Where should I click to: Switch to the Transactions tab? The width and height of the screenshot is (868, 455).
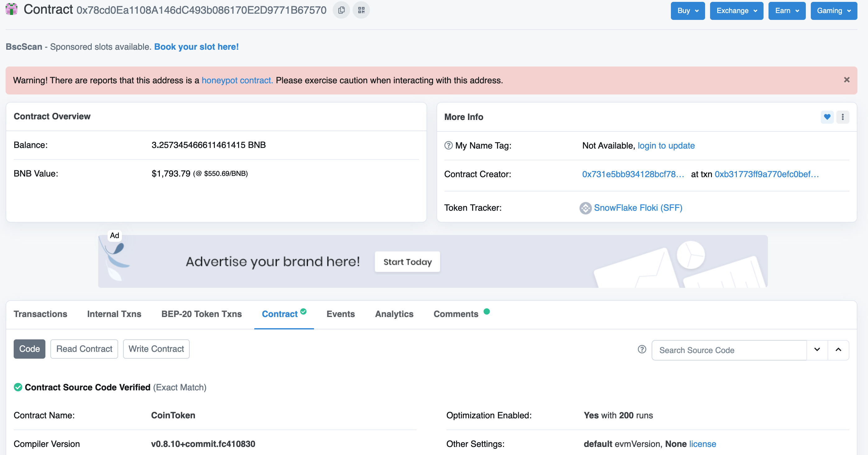pos(40,314)
